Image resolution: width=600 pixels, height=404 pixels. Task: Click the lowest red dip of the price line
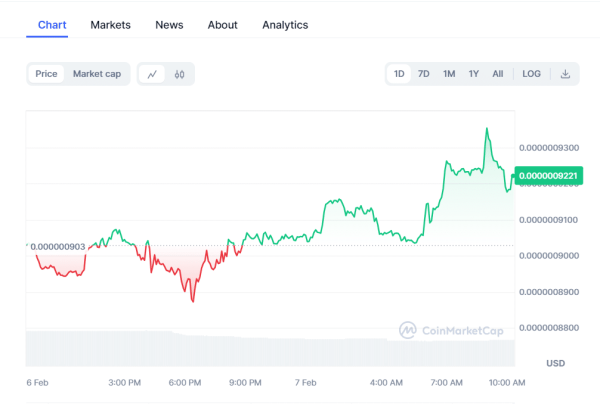pos(193,301)
